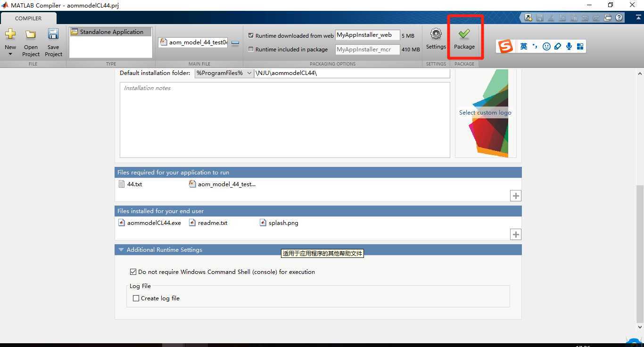Open the emoji smiley in the IME bar
This screenshot has width=644, height=347.
(x=546, y=46)
